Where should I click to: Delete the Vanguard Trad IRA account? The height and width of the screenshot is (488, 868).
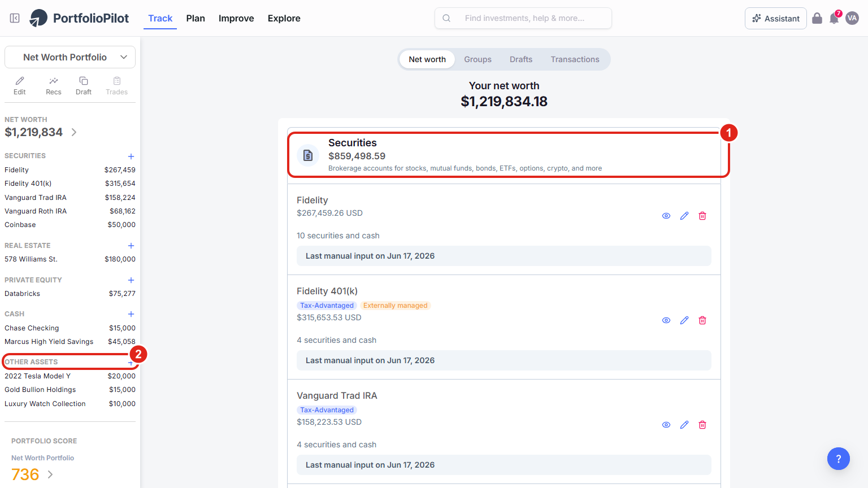click(702, 425)
